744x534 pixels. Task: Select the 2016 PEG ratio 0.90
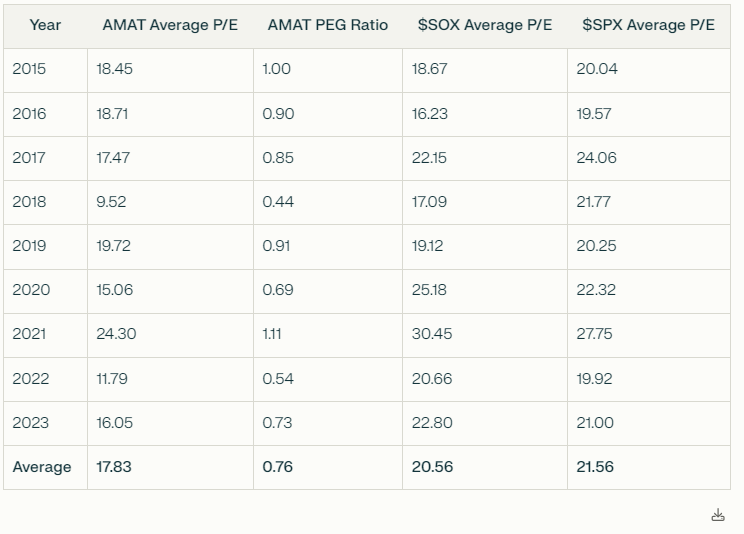278,114
